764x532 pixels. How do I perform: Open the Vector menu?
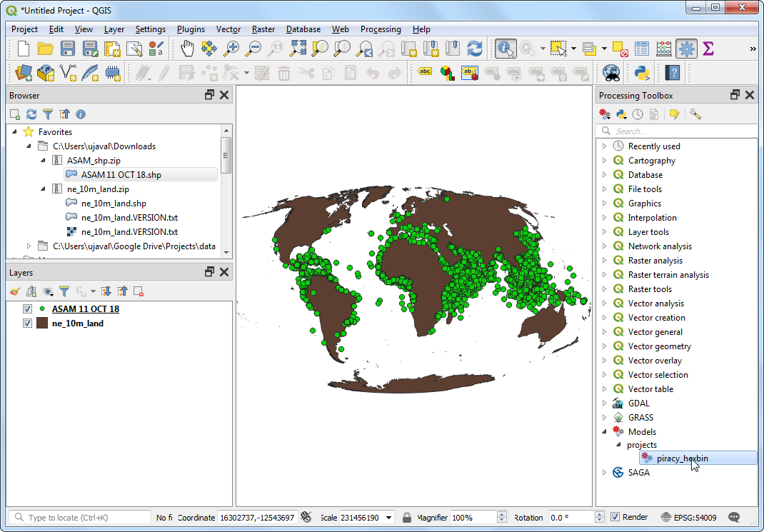click(x=228, y=29)
